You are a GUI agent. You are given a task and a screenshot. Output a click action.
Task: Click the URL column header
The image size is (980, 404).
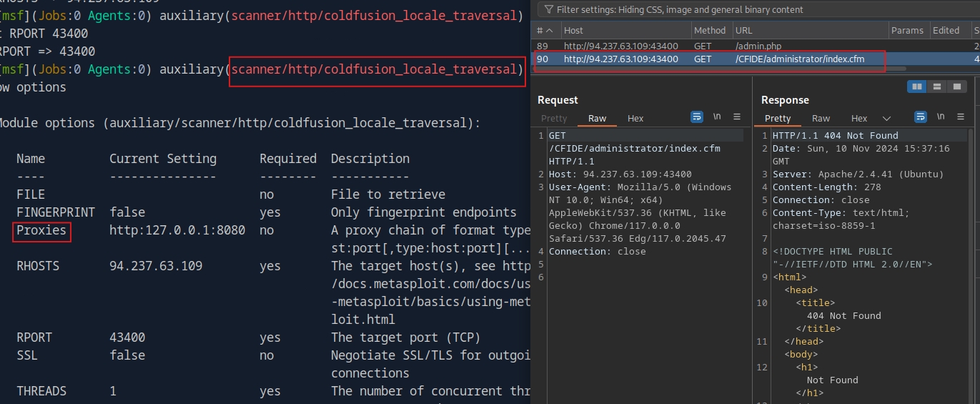[743, 31]
